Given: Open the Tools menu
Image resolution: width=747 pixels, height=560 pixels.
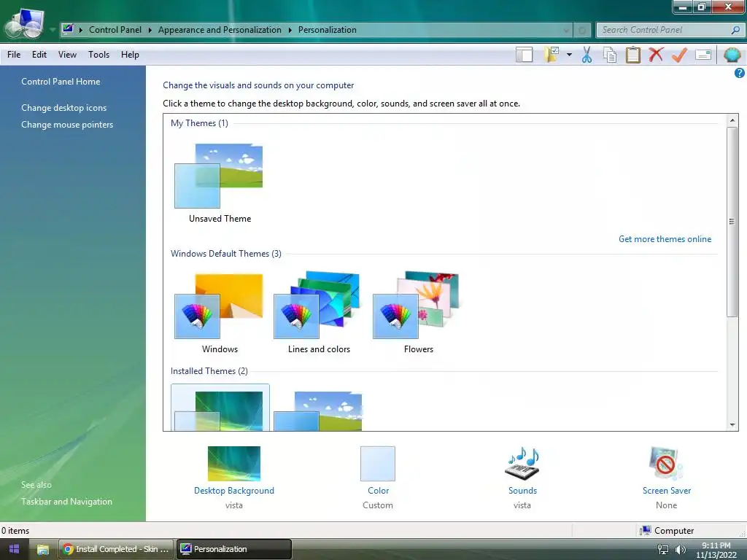Looking at the screenshot, I should point(98,55).
